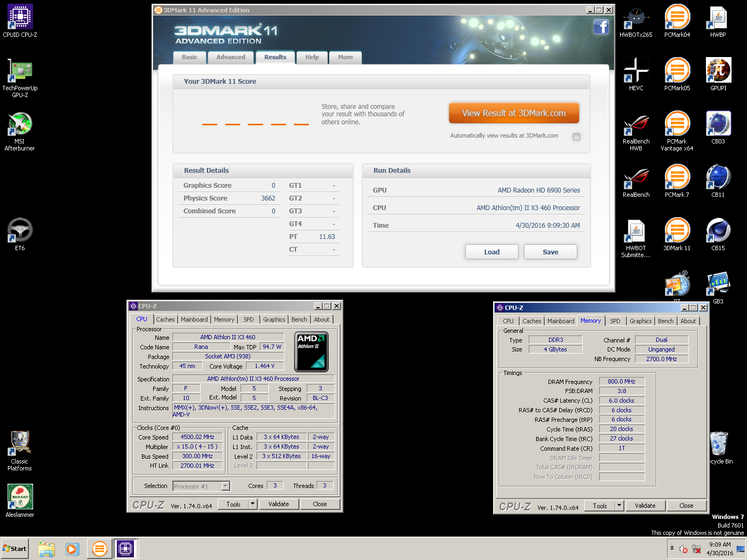Switch to the Basic tab in 3DMark
This screenshot has width=747, height=560.
(x=189, y=58)
